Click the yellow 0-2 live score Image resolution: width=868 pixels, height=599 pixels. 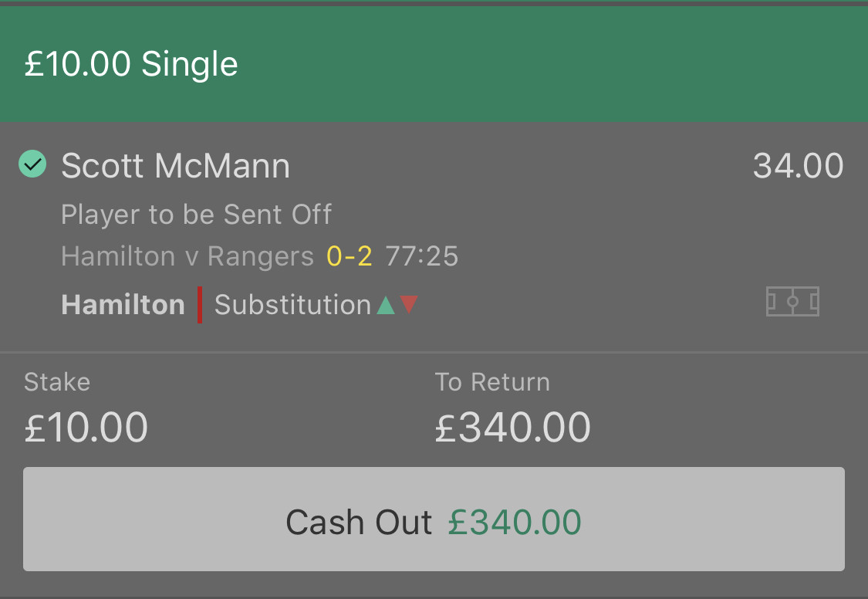[350, 256]
